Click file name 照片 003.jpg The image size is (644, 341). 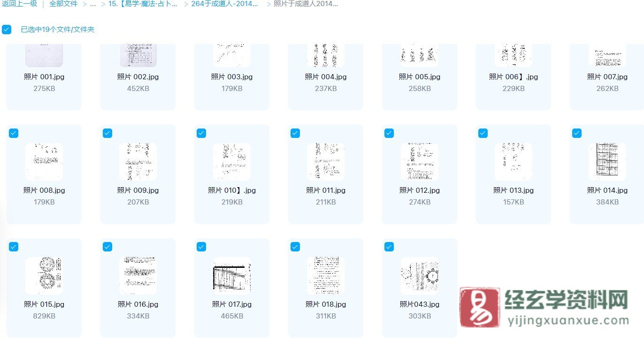232,77
